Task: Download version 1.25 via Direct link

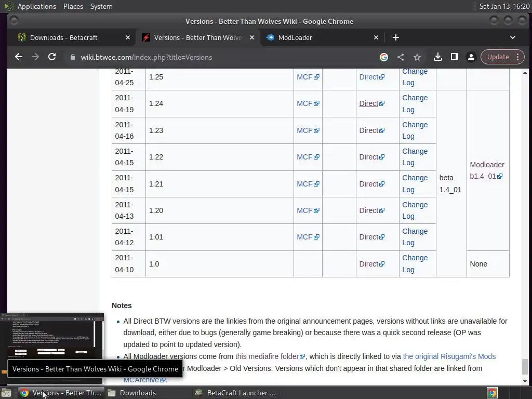Action: click(x=371, y=77)
